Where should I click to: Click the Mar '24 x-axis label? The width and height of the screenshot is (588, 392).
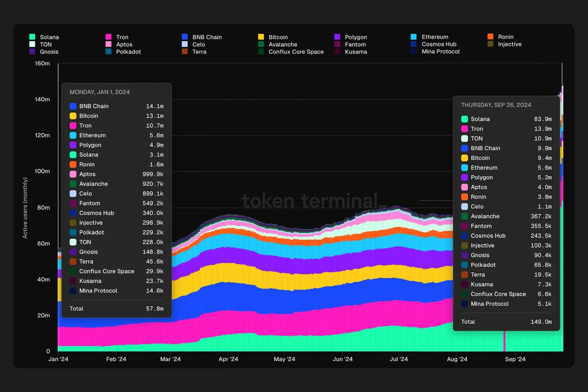[x=170, y=359]
